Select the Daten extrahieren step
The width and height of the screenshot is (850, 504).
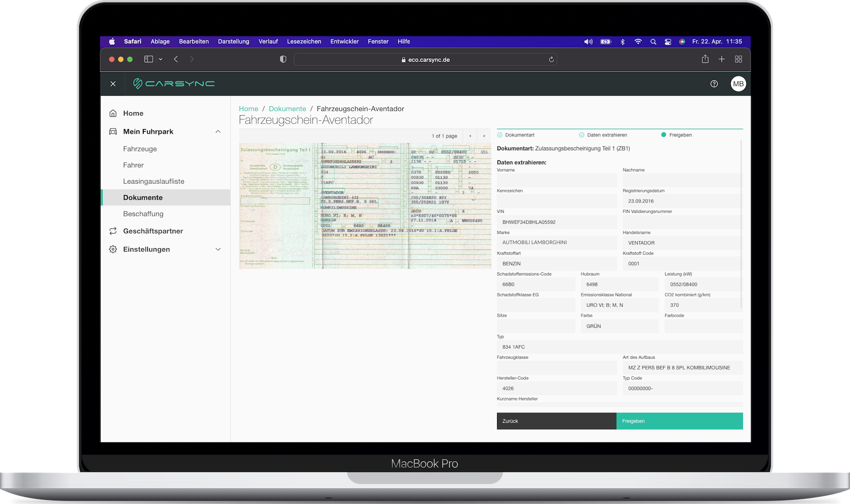click(603, 135)
